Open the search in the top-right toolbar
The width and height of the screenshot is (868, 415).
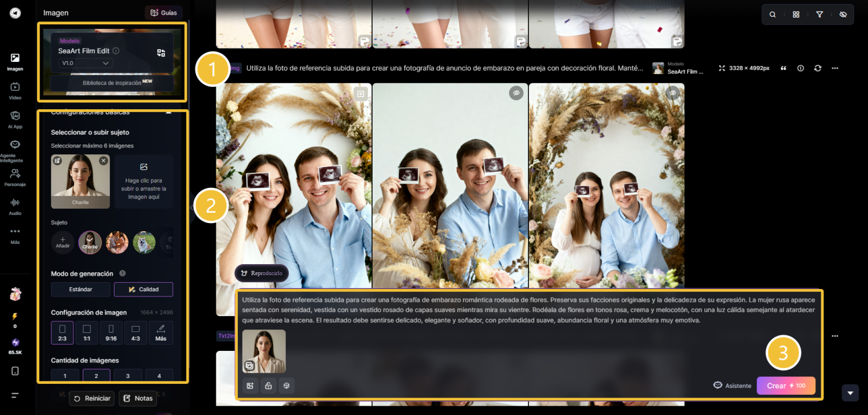[773, 14]
